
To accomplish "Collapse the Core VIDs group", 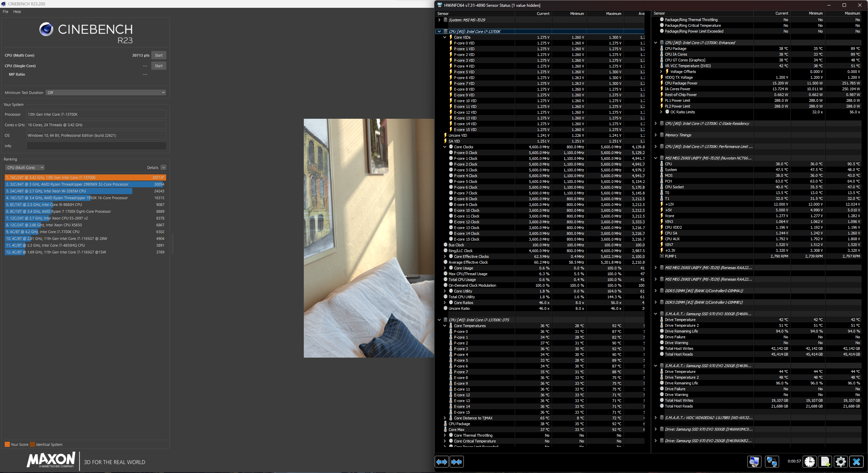I will click(445, 37).
